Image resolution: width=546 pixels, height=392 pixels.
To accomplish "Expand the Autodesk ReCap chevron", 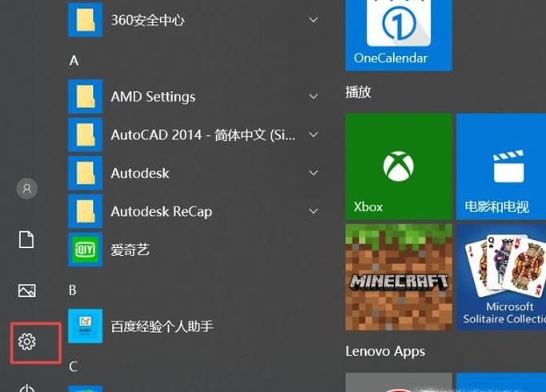I will pos(313,210).
